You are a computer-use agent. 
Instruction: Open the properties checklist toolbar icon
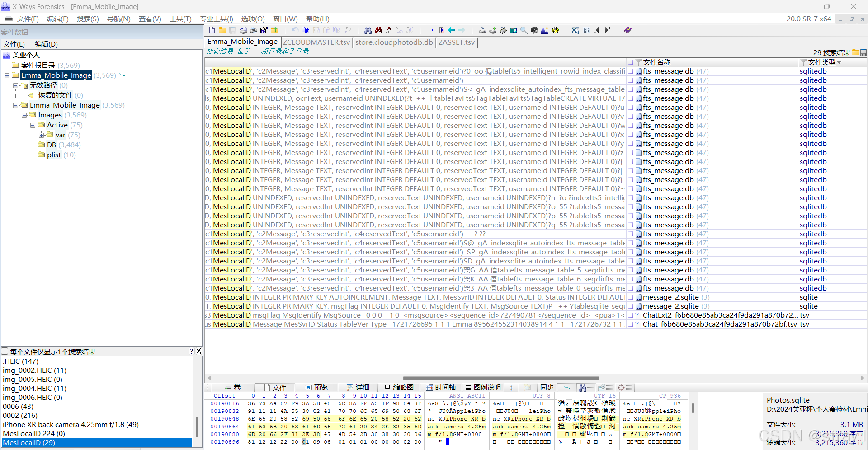pos(264,30)
